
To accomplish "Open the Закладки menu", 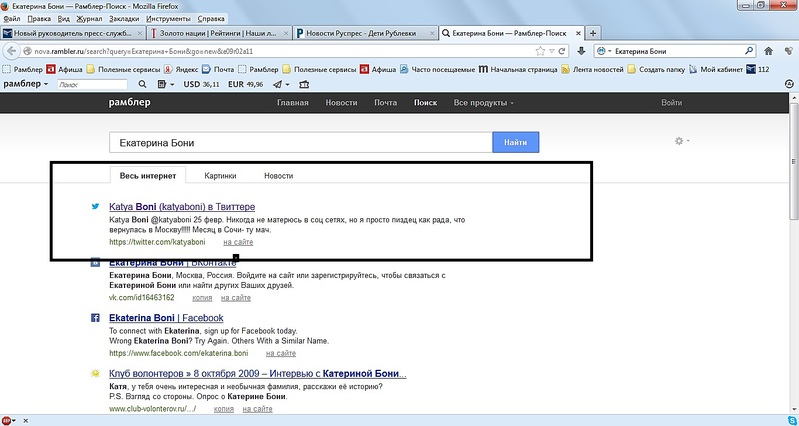I will point(124,19).
